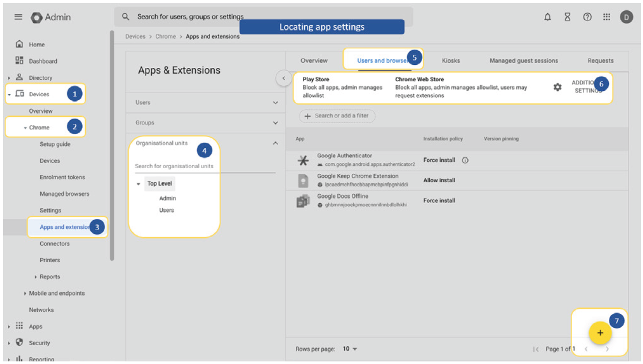Open Chrome Settings in sidebar
643x364 pixels.
(x=50, y=210)
